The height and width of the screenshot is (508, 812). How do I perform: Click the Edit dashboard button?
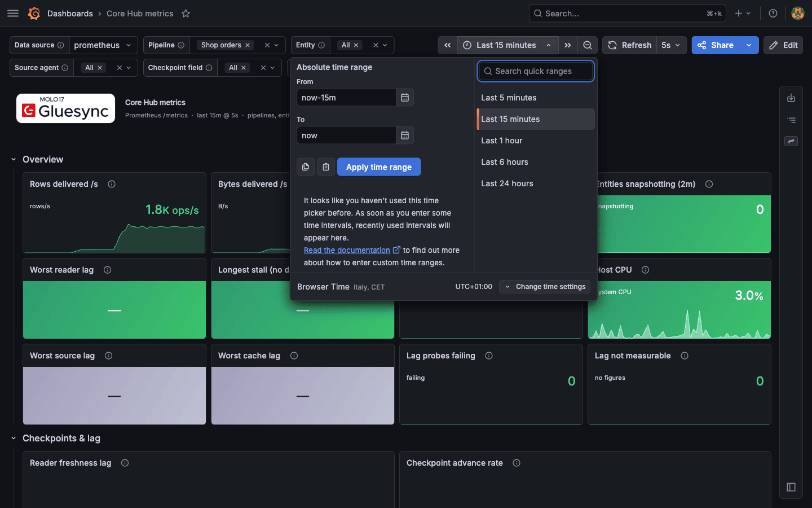tap(783, 45)
